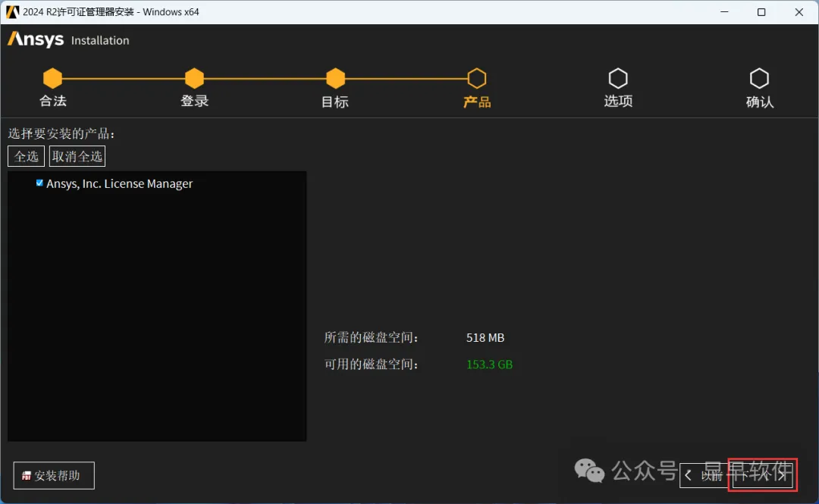Screen dimensions: 819x504
Task: Proceed with the next step button
Action: 763,475
